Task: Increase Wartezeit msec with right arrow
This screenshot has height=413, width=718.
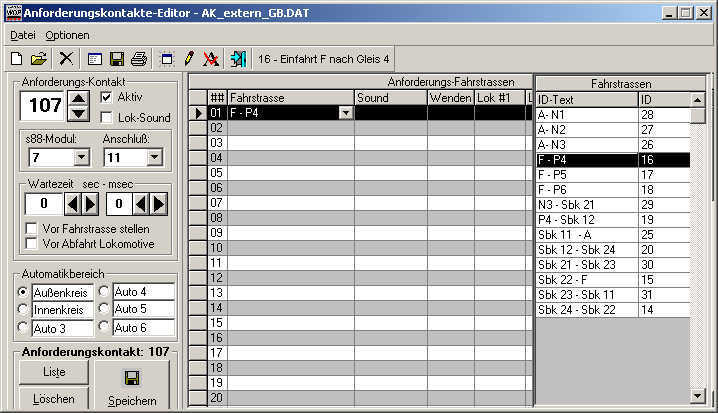Action: click(159, 204)
